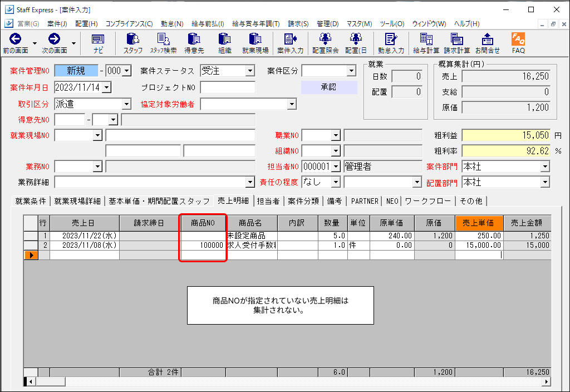The width and height of the screenshot is (570, 392).
Task: Open the 業務詳細 dropdown
Action: click(x=250, y=182)
